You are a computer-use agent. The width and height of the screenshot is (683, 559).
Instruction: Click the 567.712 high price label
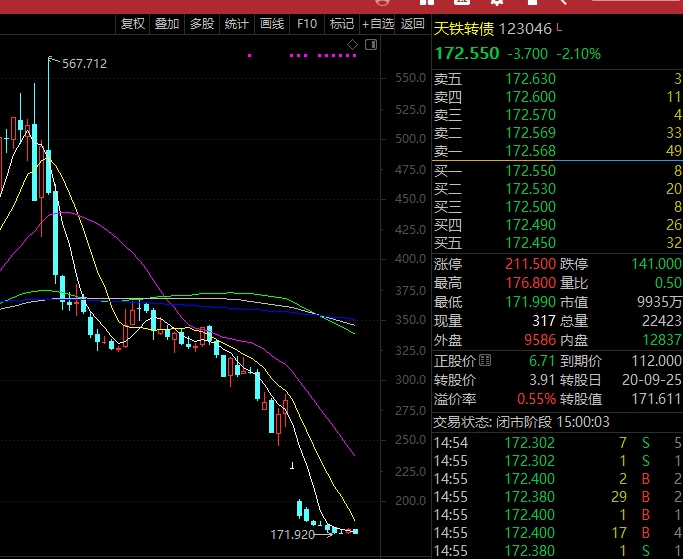pyautogui.click(x=84, y=63)
